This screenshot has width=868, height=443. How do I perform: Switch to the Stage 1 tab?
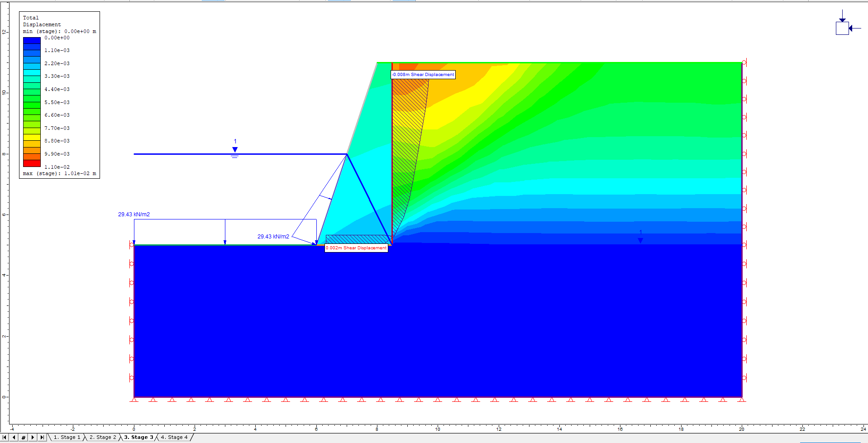tap(67, 437)
